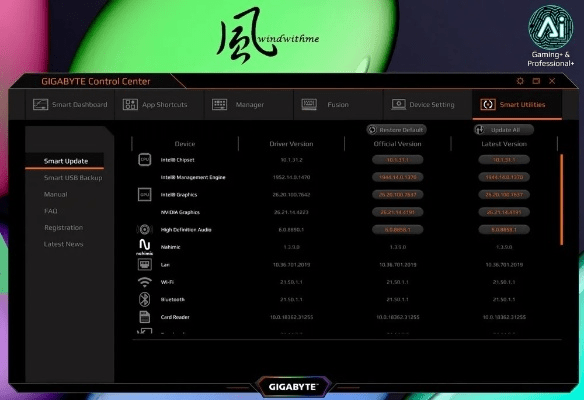Click Official Version pill for Intel Chipset

pyautogui.click(x=397, y=160)
